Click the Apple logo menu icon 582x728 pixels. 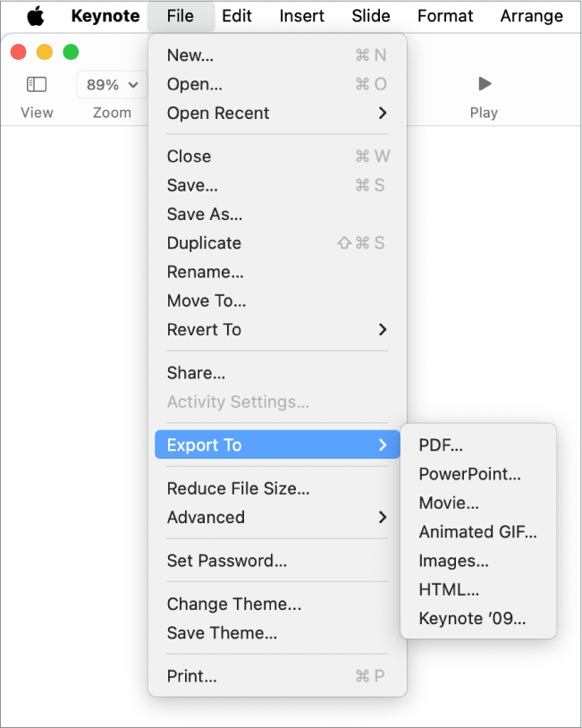coord(35,16)
